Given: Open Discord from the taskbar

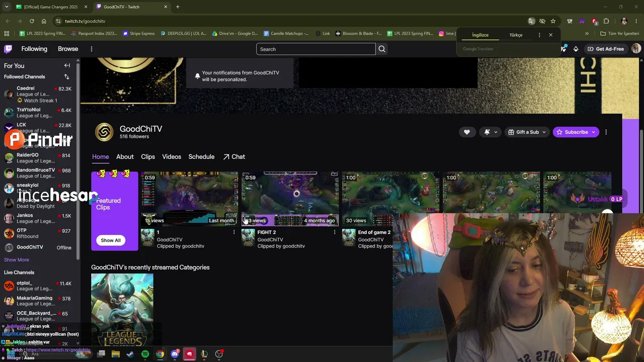Looking at the screenshot, I should tap(175, 354).
